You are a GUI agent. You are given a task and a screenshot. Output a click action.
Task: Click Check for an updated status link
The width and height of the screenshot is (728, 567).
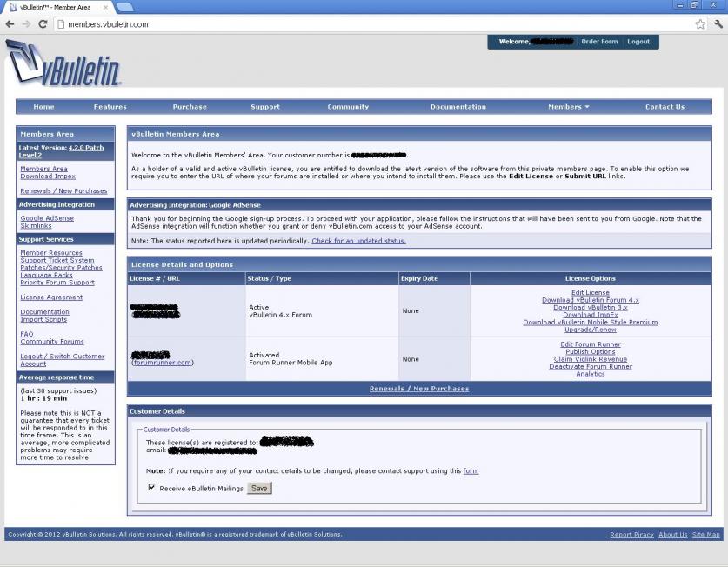(x=358, y=241)
